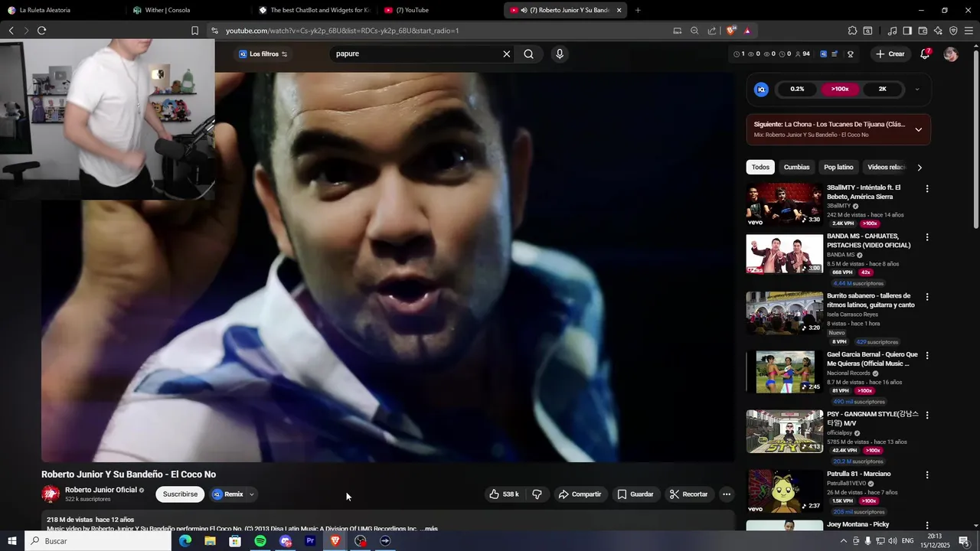Click the Crear button
This screenshot has height=551, width=980.
890,54
